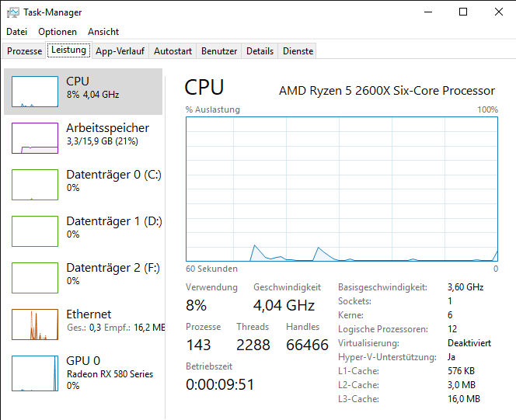Switch to the Prozesse tab

coord(24,51)
